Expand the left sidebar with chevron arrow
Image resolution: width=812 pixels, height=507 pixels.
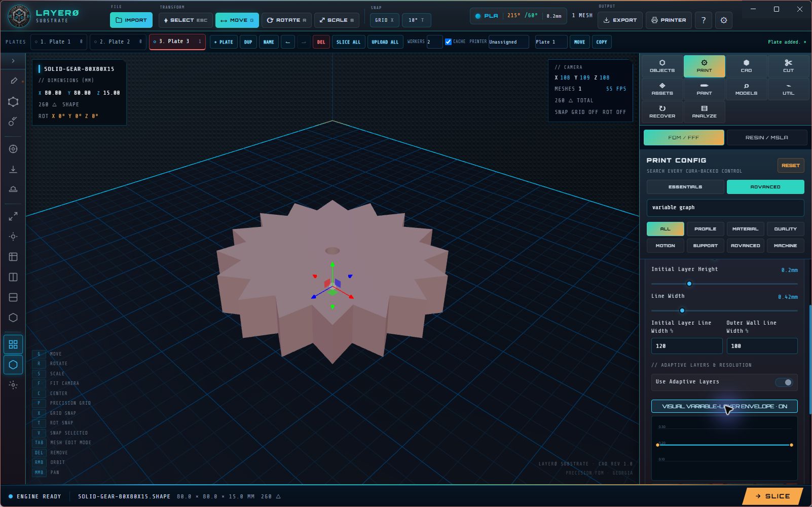point(13,61)
